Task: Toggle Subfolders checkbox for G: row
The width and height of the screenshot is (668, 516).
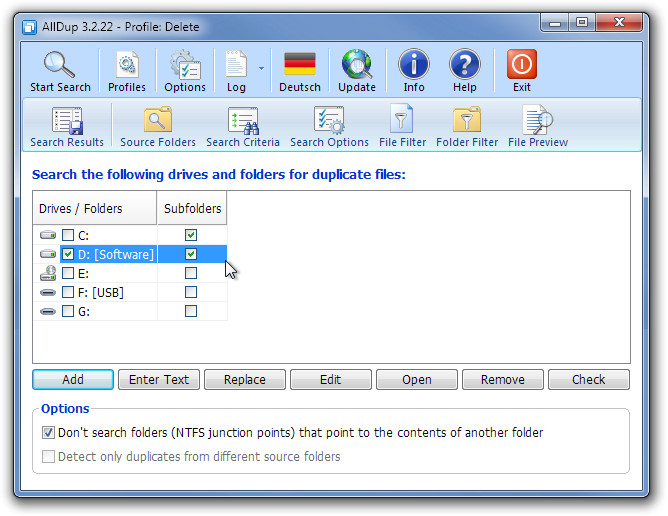Action: click(x=191, y=311)
